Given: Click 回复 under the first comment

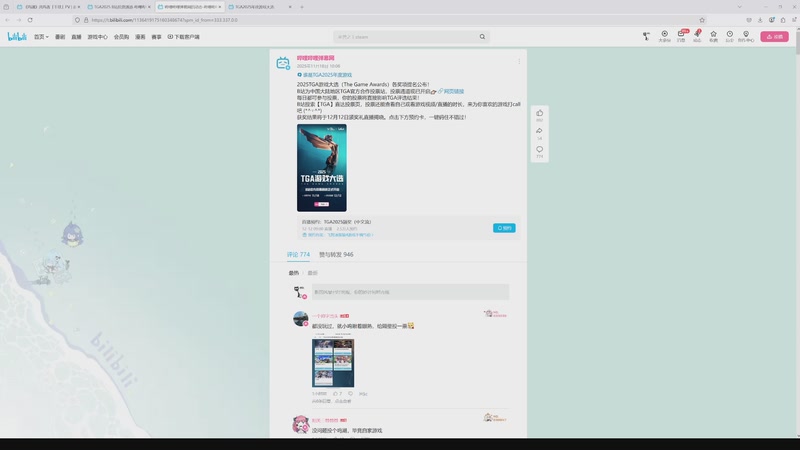Looking at the screenshot, I should pyautogui.click(x=363, y=394).
